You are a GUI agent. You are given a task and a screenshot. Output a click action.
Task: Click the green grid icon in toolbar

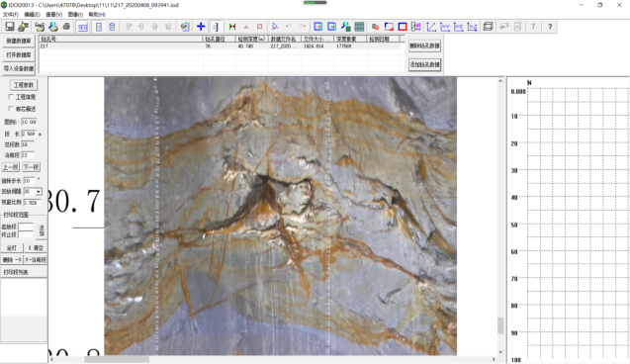359,27
